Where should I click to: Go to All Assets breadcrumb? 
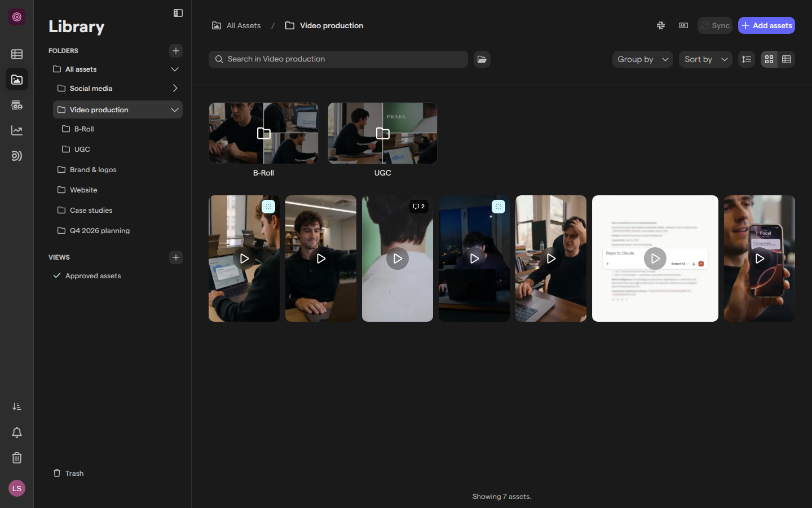pyautogui.click(x=236, y=25)
